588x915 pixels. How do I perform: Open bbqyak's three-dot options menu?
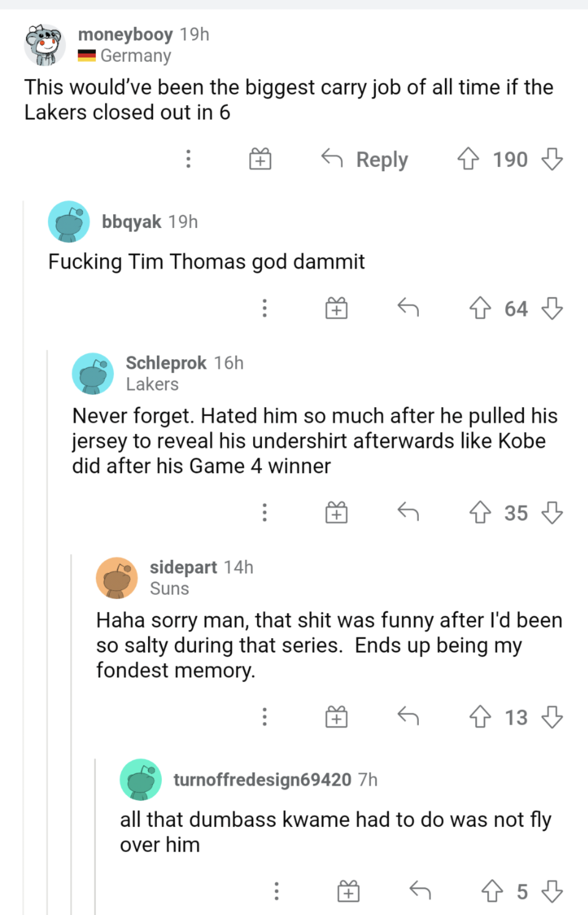click(264, 309)
